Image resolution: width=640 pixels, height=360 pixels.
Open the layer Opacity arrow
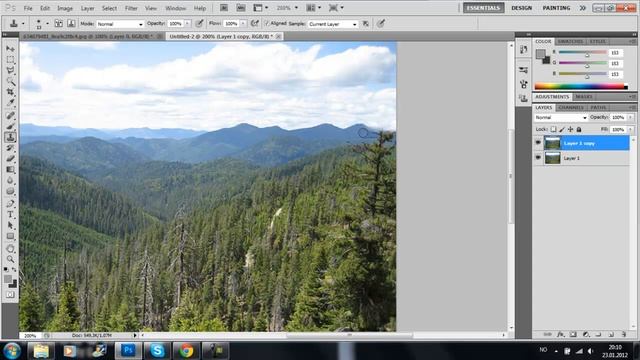[x=631, y=118]
